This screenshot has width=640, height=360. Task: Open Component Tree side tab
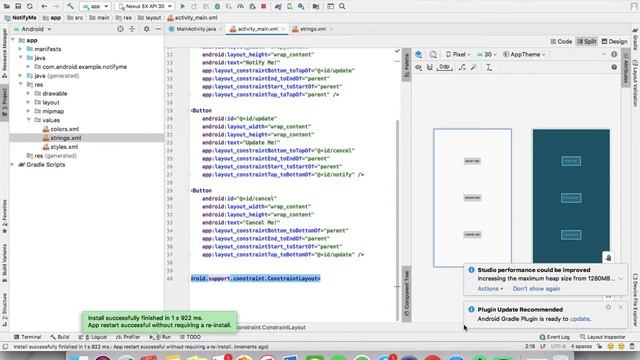point(406,294)
